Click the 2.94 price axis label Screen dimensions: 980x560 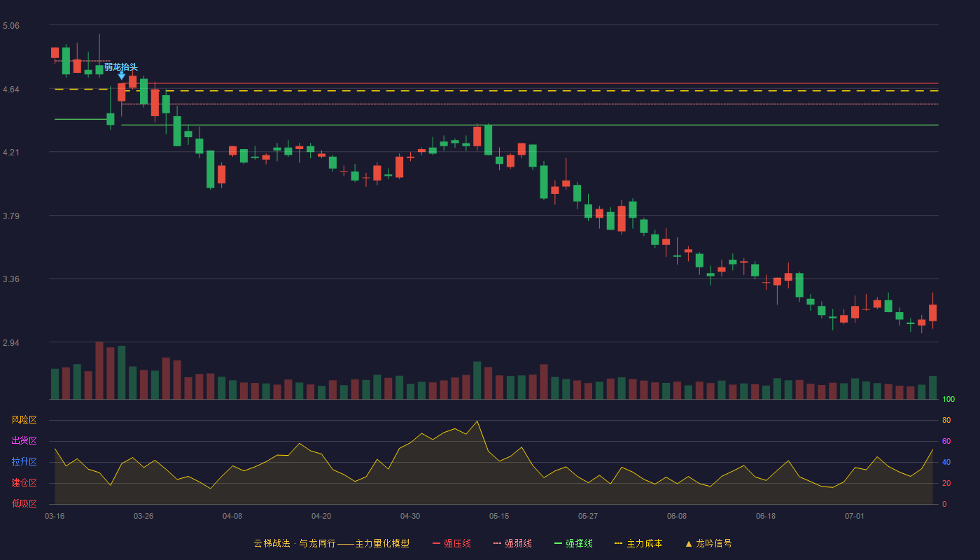click(11, 343)
